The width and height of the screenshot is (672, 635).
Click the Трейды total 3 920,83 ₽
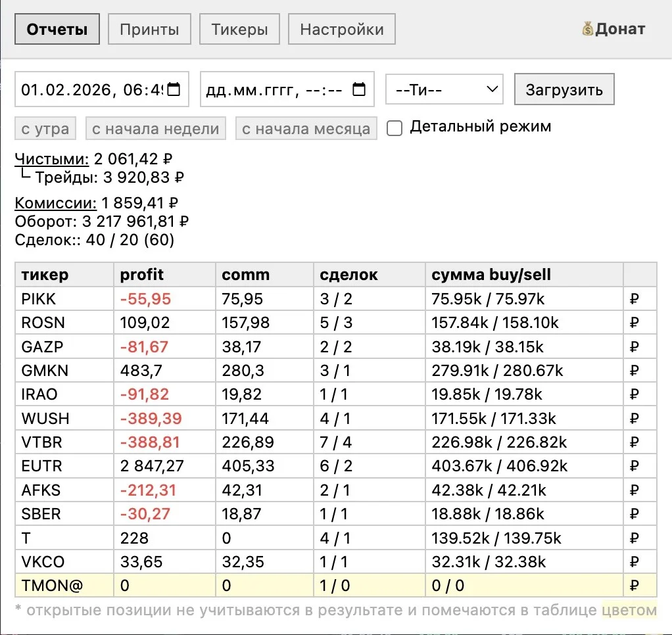coord(143,177)
